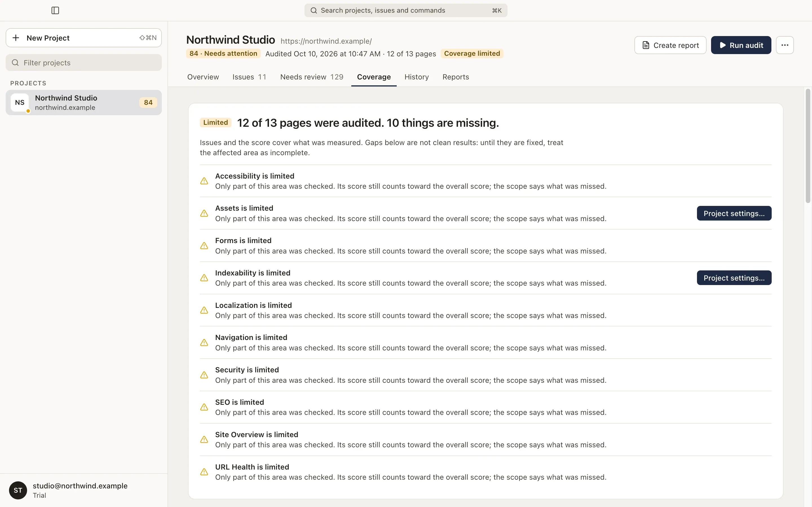Open Project settings for Indexability row
The image size is (812, 507).
click(734, 278)
